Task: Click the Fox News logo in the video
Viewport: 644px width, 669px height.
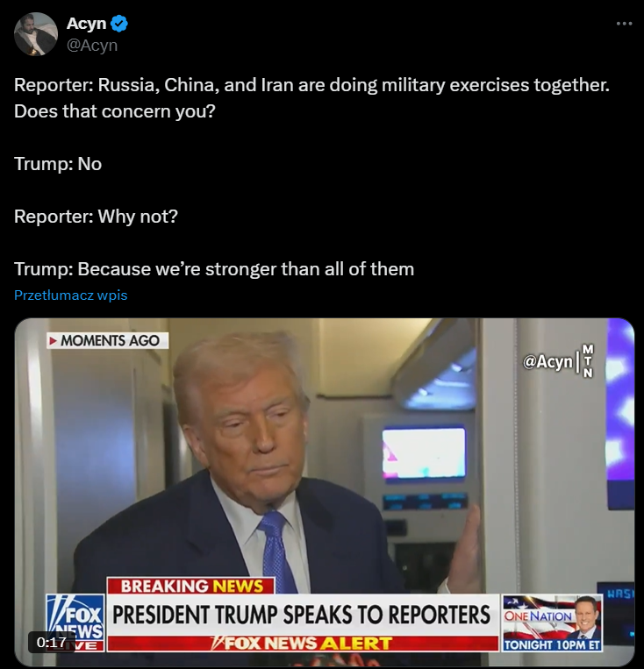Action: pyautogui.click(x=75, y=622)
